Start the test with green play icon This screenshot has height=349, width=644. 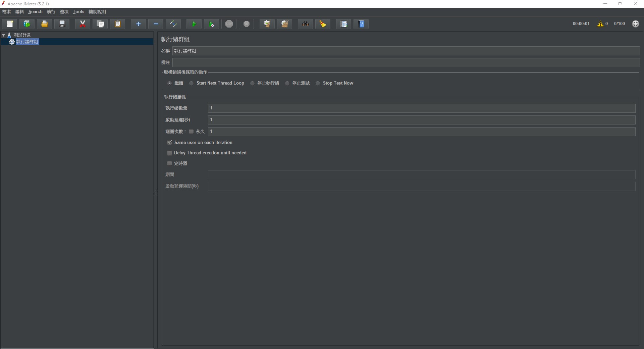(x=194, y=24)
